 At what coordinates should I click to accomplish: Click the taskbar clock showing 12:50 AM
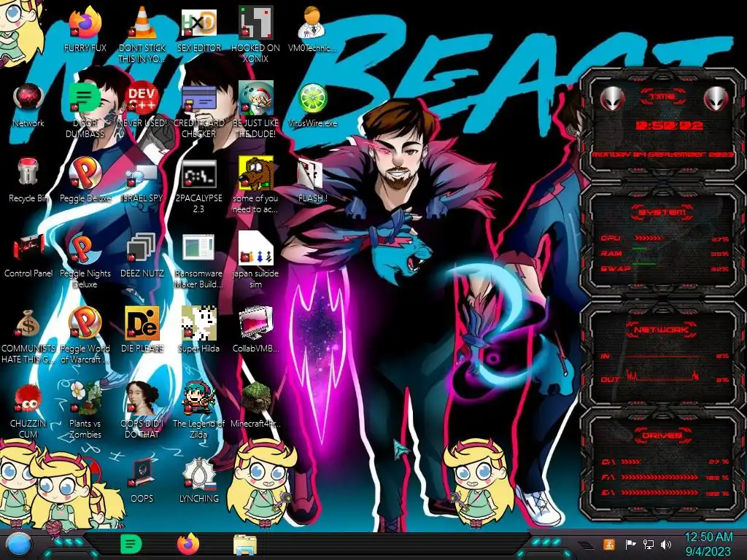(x=708, y=544)
